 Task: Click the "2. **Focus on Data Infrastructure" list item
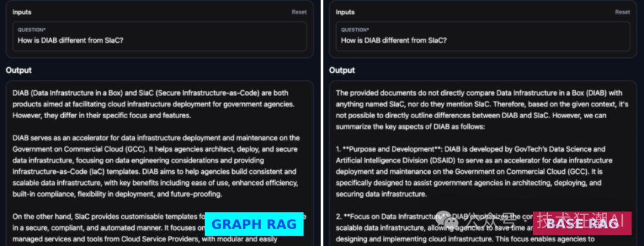417,229
